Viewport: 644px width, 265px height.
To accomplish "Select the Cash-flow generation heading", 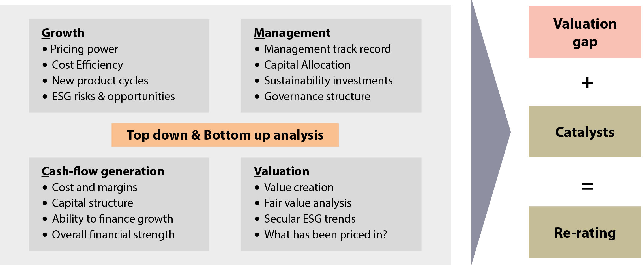I will click(x=103, y=171).
